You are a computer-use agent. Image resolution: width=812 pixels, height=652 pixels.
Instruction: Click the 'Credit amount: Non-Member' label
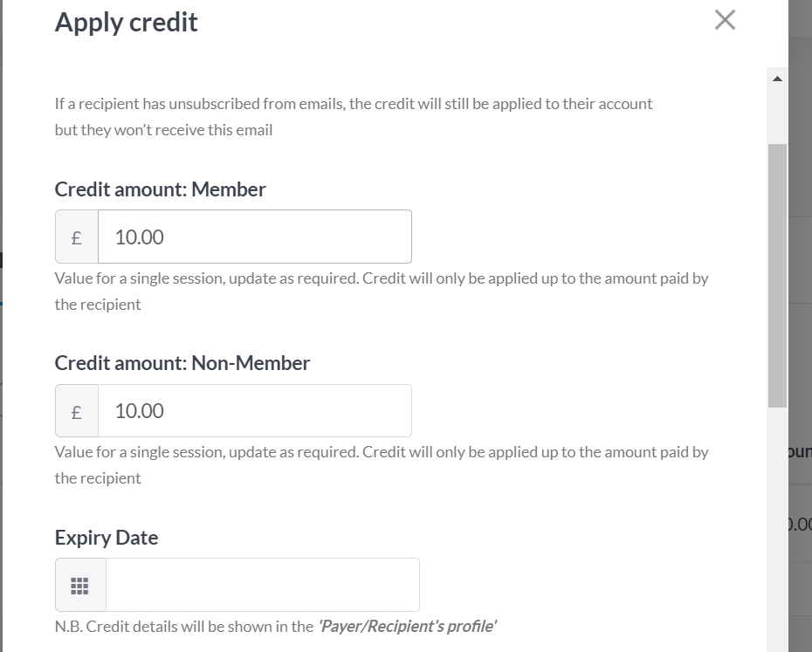182,363
